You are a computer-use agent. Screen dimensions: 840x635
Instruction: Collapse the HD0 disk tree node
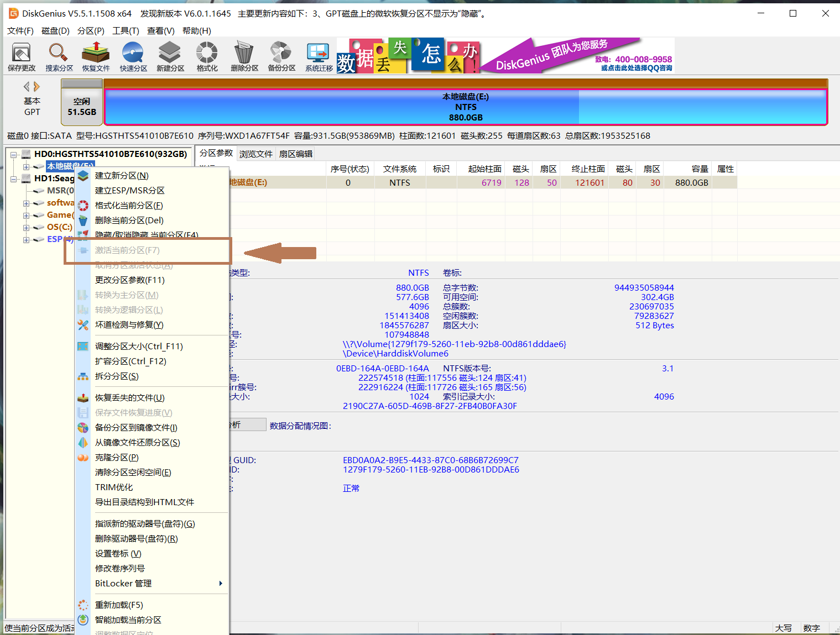click(x=14, y=154)
